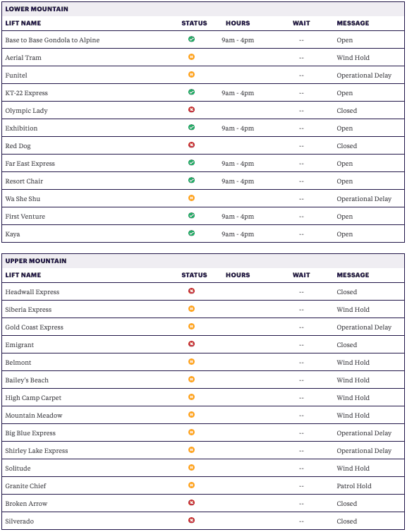The image size is (407, 532).
Task: Click the green open status icon for KT-22 Express
Action: pos(191,92)
